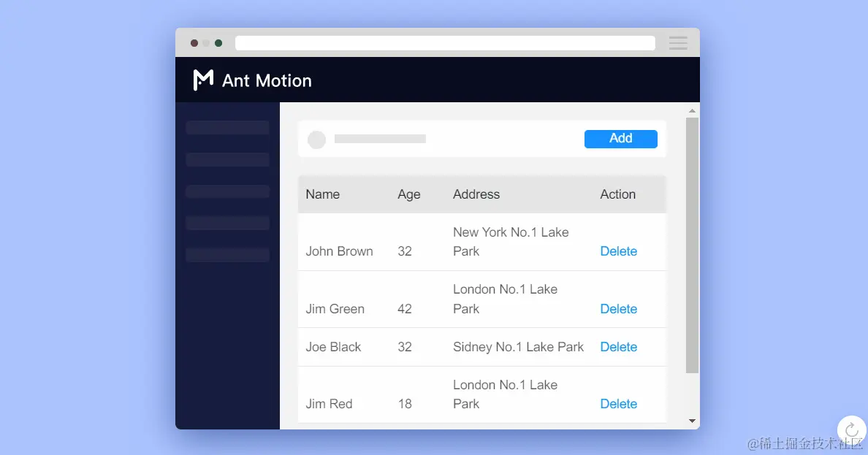Click the Address column header
Viewport: 868px width, 455px height.
point(476,194)
